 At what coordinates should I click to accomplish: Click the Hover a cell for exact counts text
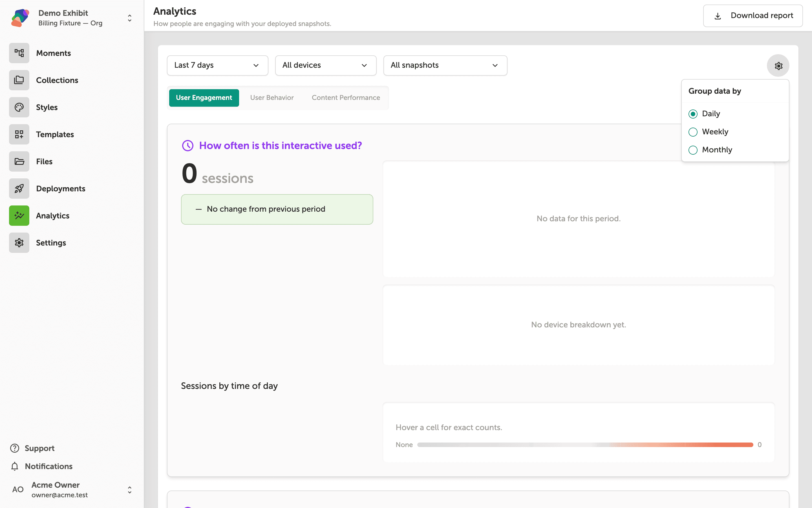pyautogui.click(x=449, y=427)
